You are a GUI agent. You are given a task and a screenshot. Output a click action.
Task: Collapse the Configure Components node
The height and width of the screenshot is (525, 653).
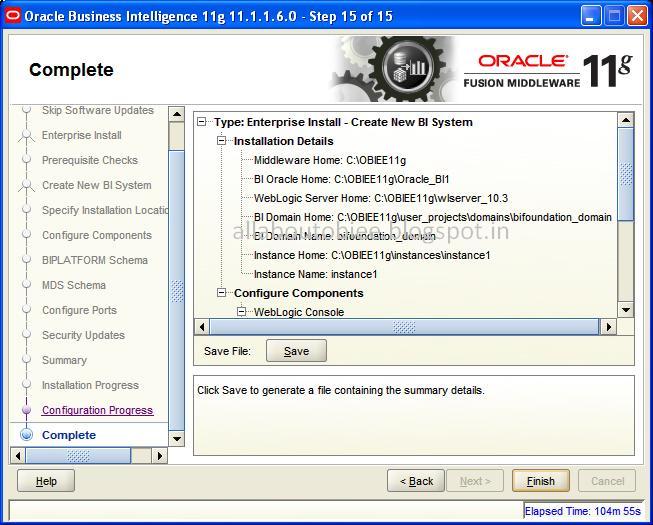pos(222,293)
